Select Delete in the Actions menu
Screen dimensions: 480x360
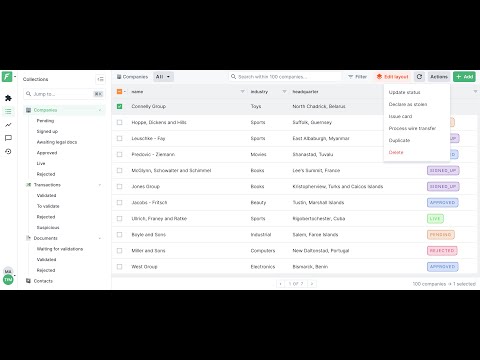pyautogui.click(x=396, y=152)
